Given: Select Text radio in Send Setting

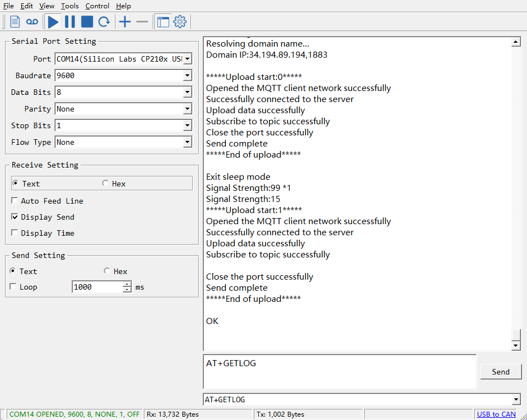Looking at the screenshot, I should [x=12, y=271].
